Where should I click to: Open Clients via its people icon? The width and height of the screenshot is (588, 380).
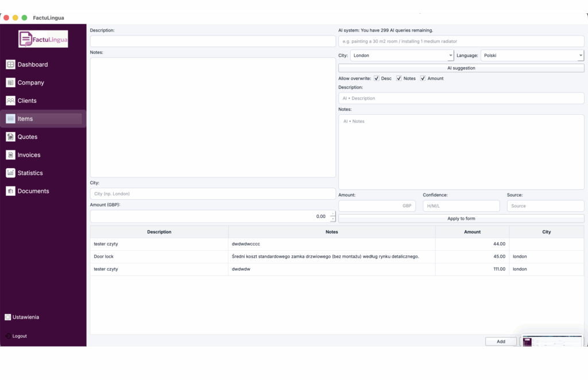click(x=10, y=100)
